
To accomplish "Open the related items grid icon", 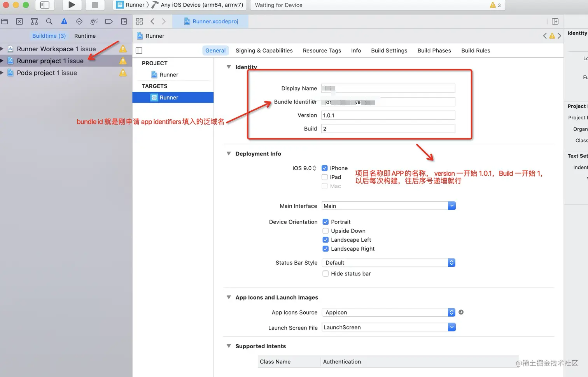I will click(139, 21).
